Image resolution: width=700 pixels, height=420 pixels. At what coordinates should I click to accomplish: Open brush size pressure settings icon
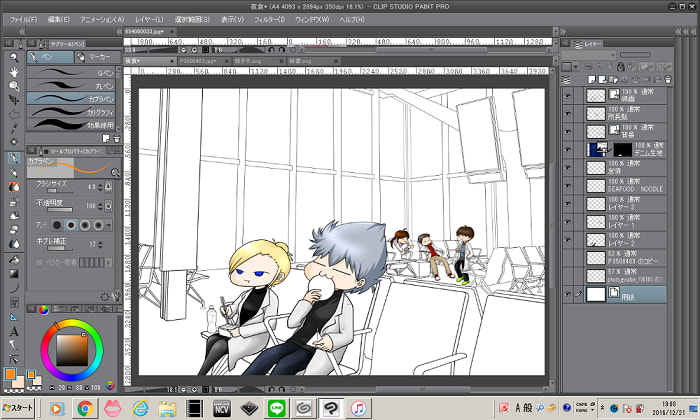108,187
